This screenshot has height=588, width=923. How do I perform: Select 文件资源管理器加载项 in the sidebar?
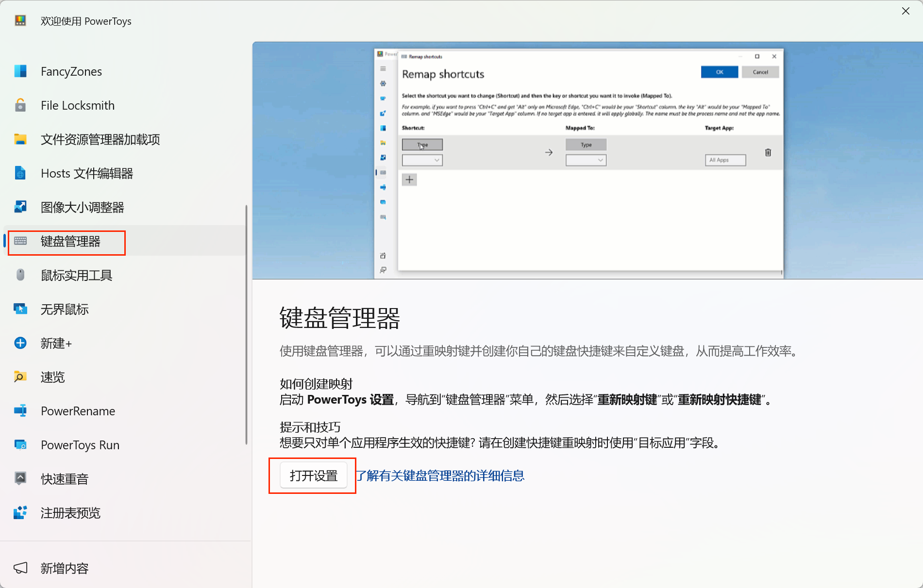pos(125,139)
